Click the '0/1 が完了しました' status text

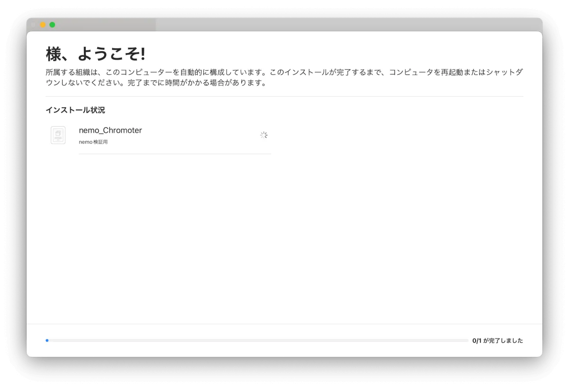click(x=498, y=340)
